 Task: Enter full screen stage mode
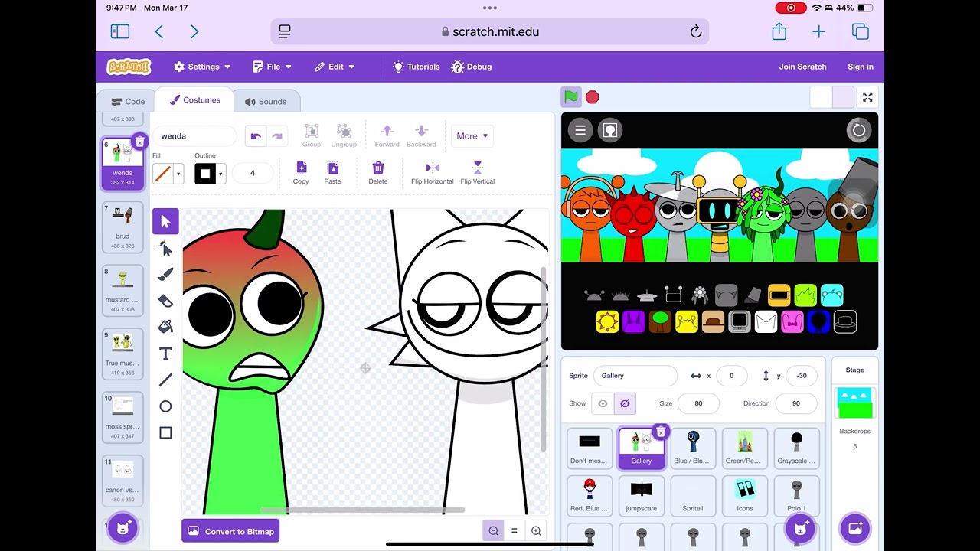[x=867, y=97]
